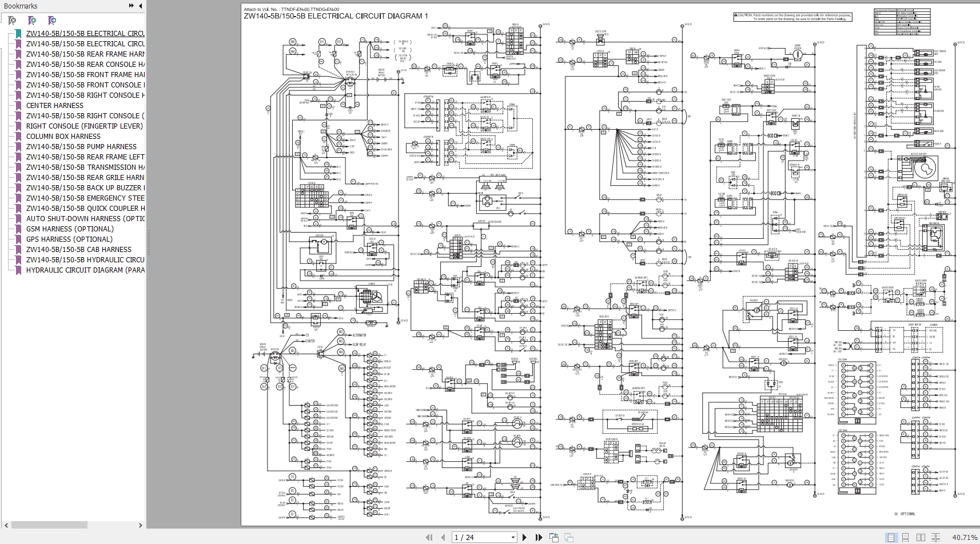980x544 pixels.
Task: Click the Attach to Vol. No. text
Action: point(291,9)
